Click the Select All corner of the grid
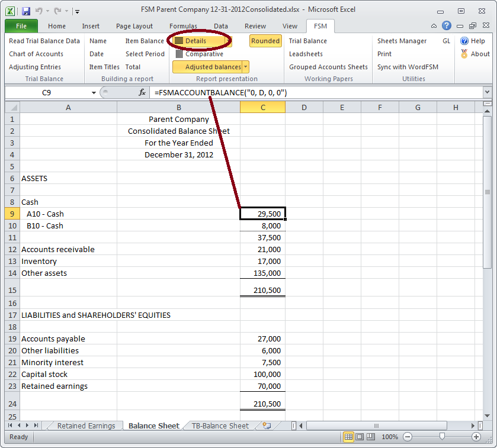Screen dimensions: 497x448 click(12, 107)
